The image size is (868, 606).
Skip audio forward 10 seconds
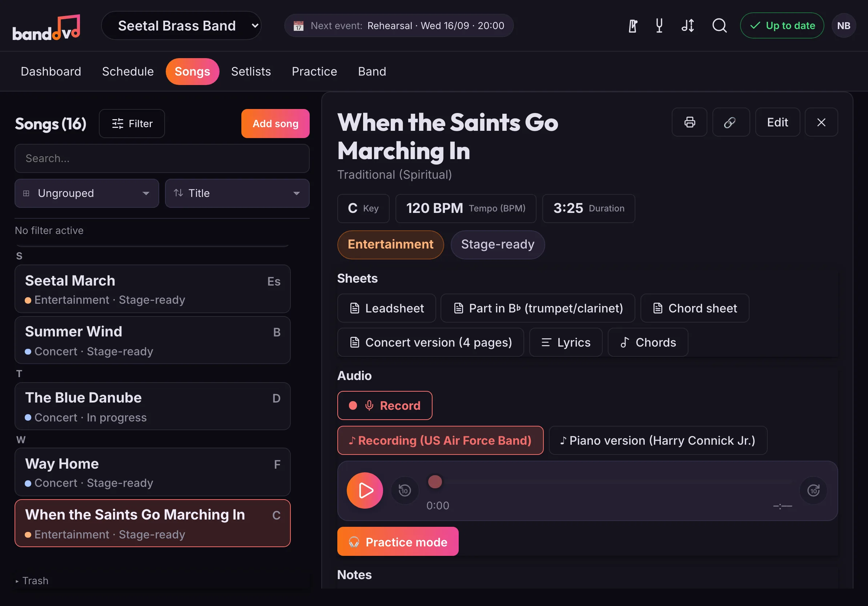tap(813, 490)
